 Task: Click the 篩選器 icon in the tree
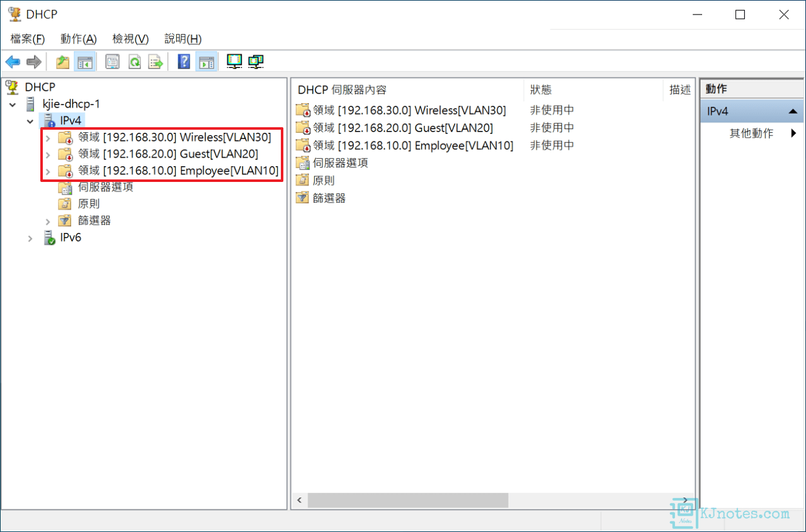[x=65, y=220]
